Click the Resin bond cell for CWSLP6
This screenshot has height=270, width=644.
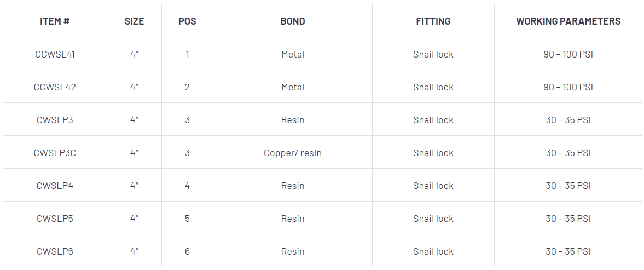293,251
